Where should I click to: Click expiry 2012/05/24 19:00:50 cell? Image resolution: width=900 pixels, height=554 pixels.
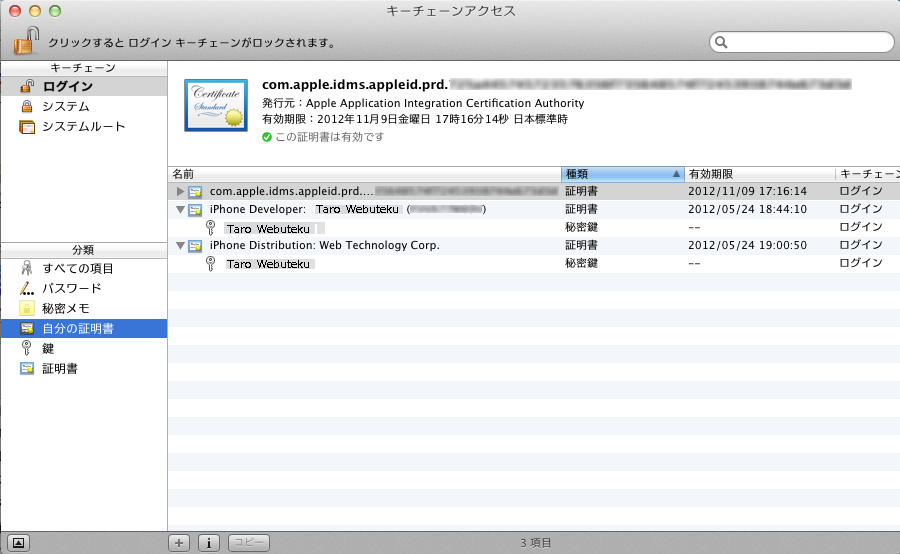tap(747, 245)
